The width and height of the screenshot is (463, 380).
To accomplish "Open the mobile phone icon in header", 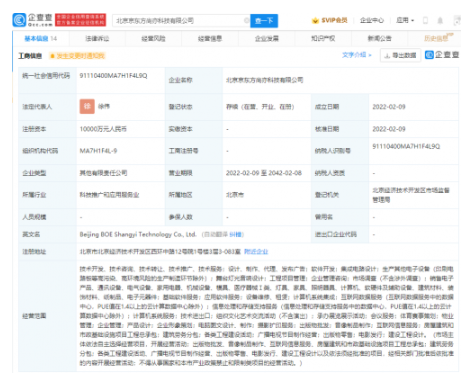I will click(x=425, y=20).
